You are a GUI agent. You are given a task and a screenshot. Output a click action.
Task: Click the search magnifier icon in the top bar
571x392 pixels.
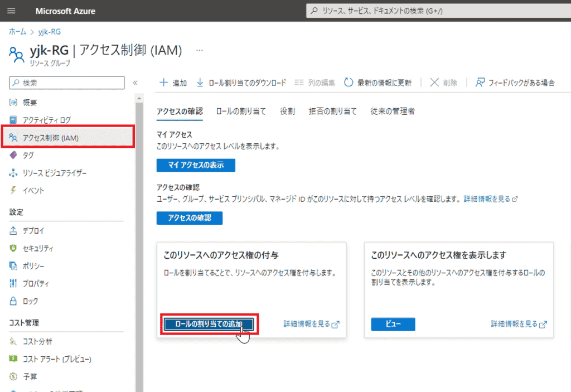pyautogui.click(x=314, y=11)
